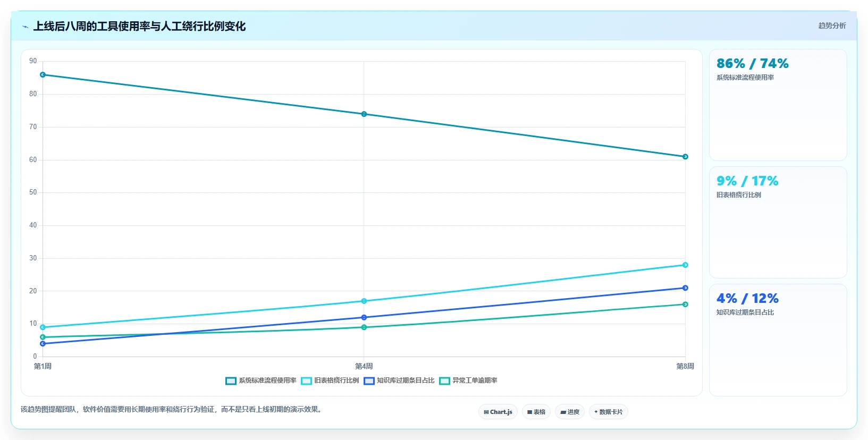Viewport: 868px width, 440px height.
Task: Toggle 旧表格绕行比例 dataset in the legend
Action: point(330,380)
